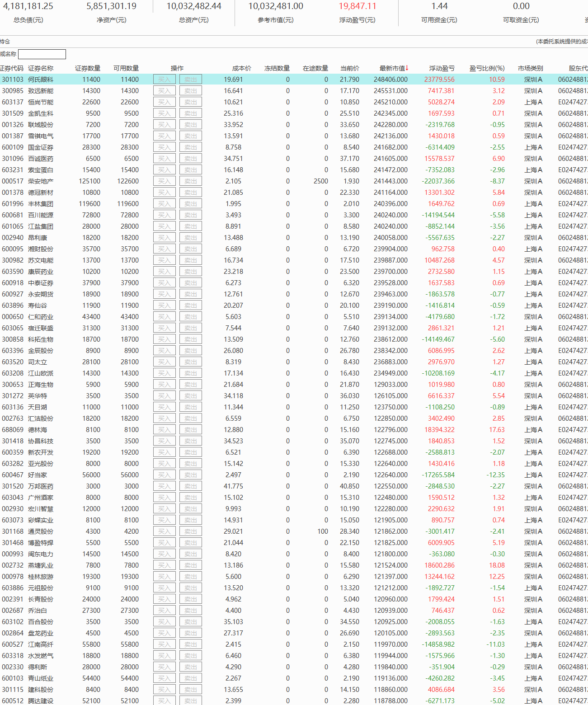Viewport: 588px width, 705px height.
Task: Sell 国金证券 with 卖出 button
Action: (191, 147)
